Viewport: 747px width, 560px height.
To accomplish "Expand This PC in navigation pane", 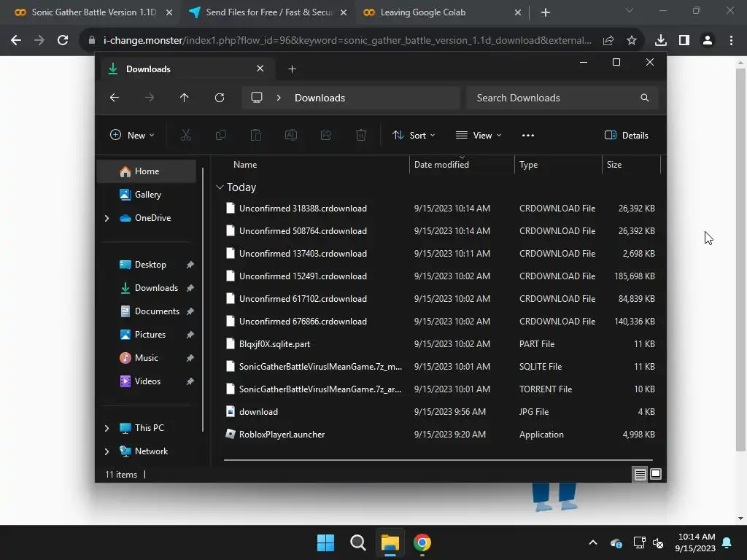I will tap(107, 428).
